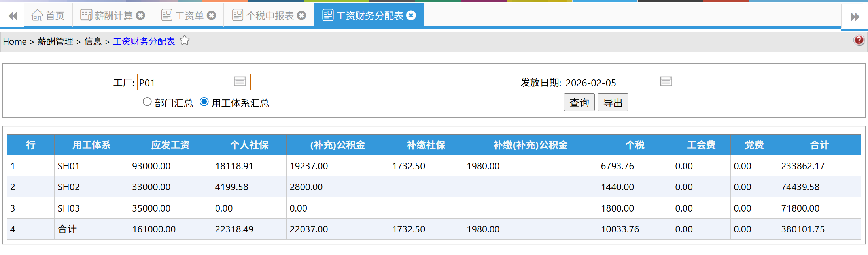
Task: Click the 合计 column header
Action: click(819, 145)
